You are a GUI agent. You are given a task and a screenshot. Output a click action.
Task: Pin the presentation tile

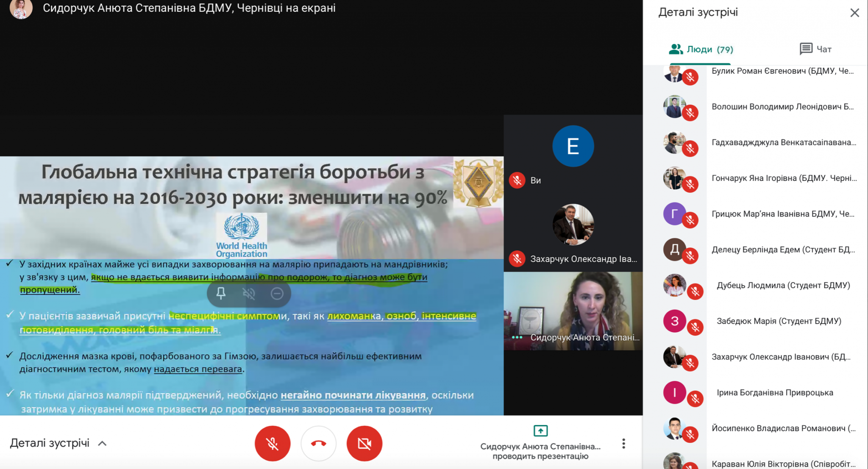(221, 293)
